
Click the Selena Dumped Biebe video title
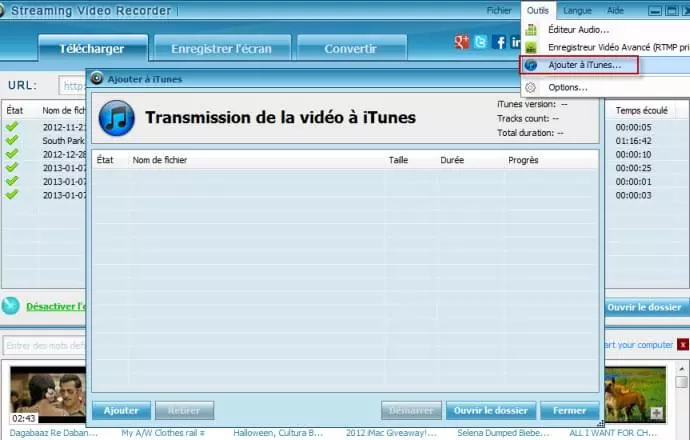[x=503, y=433]
